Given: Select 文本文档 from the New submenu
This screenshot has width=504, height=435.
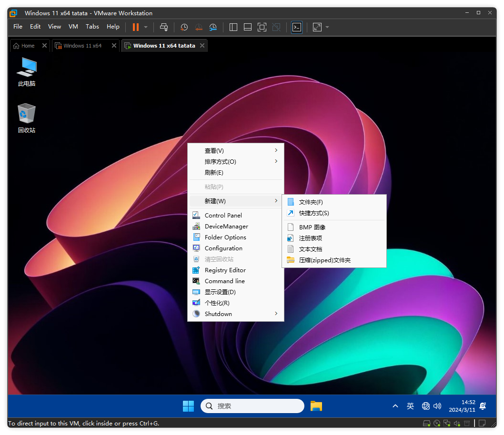Looking at the screenshot, I should pos(310,249).
